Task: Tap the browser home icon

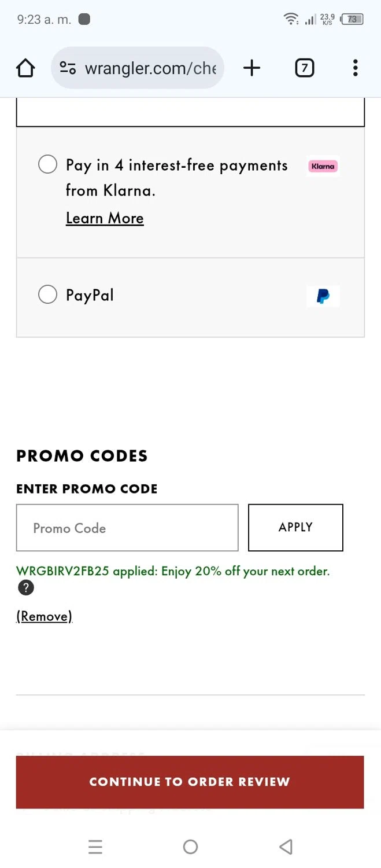Action: point(25,68)
